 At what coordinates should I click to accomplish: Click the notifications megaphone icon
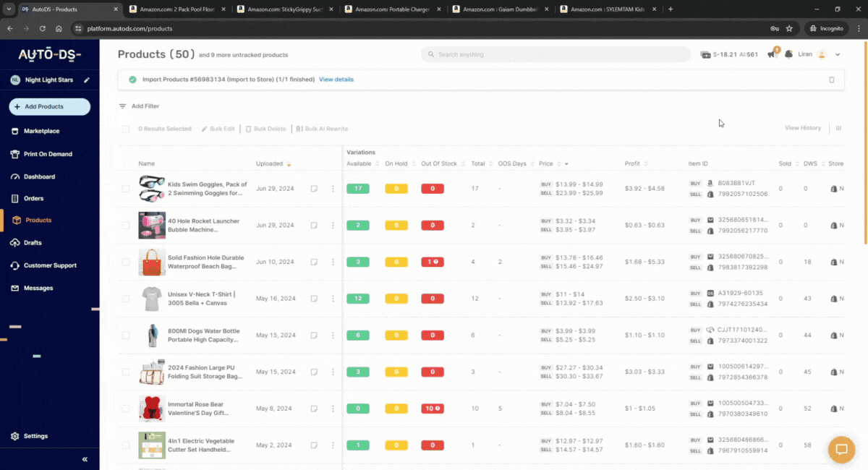tap(773, 55)
